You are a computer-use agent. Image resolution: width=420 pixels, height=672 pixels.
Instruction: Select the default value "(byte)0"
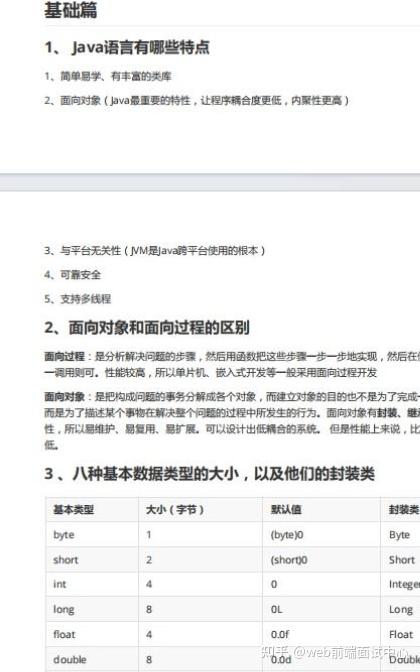(x=287, y=535)
